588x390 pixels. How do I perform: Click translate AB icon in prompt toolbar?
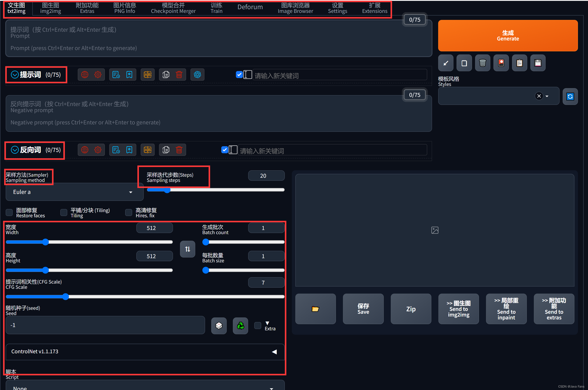click(148, 75)
